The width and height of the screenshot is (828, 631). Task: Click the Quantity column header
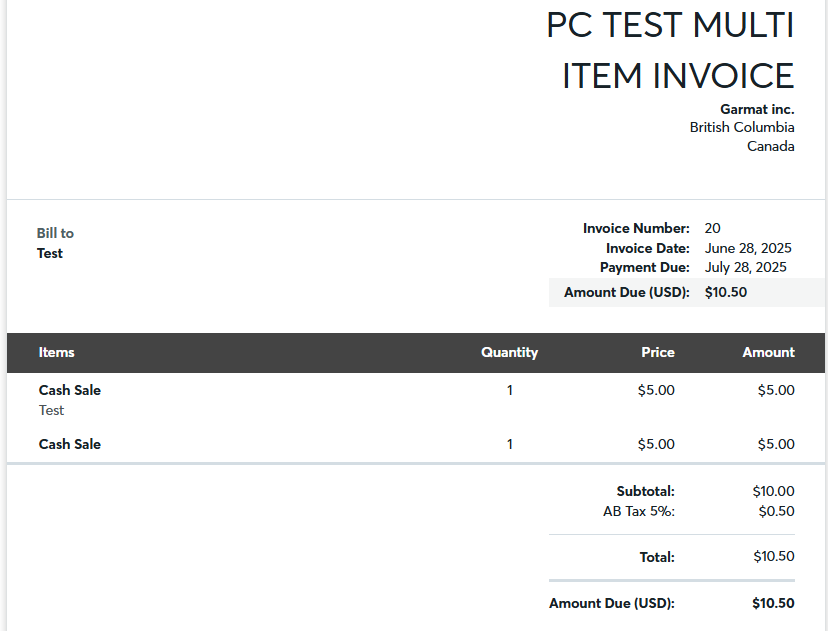(510, 352)
